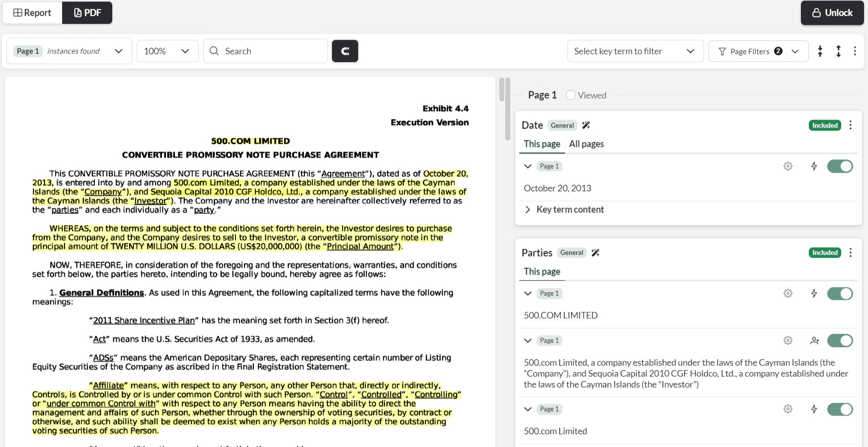
Task: Select This page tab in Parties card
Action: [542, 272]
